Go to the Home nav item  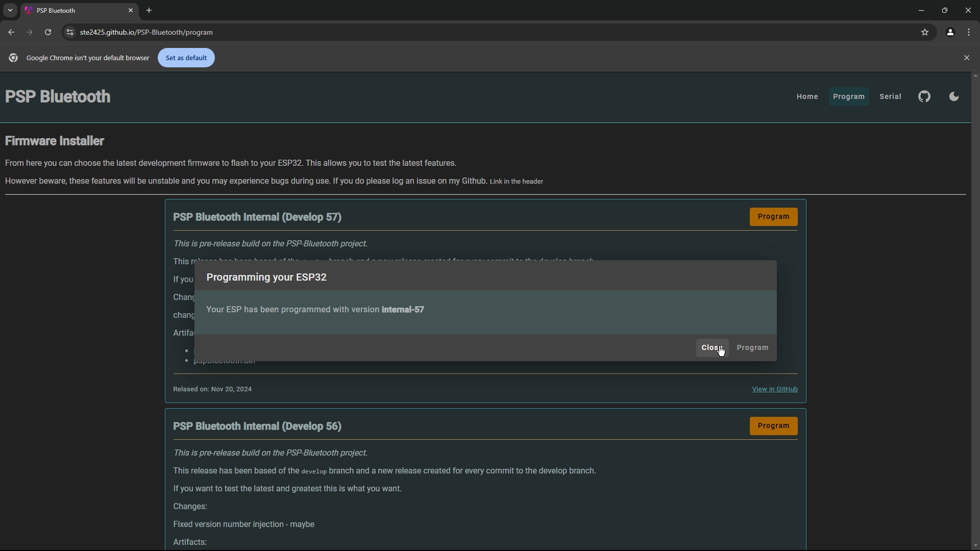click(807, 96)
